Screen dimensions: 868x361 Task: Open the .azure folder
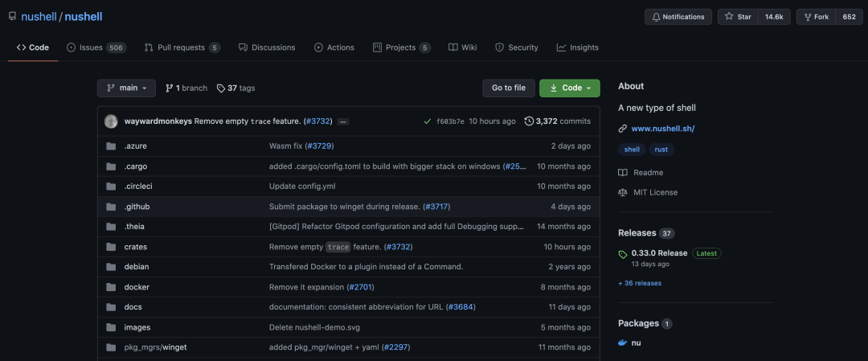[136, 146]
